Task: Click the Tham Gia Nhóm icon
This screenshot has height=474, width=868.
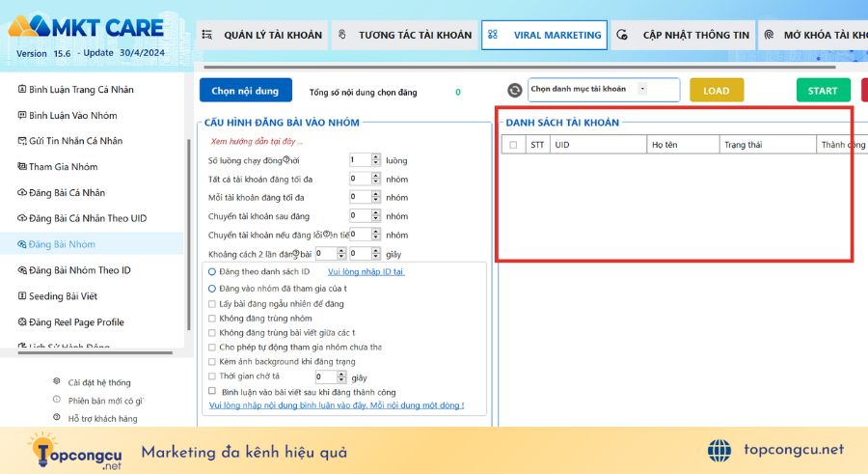Action: 22,166
